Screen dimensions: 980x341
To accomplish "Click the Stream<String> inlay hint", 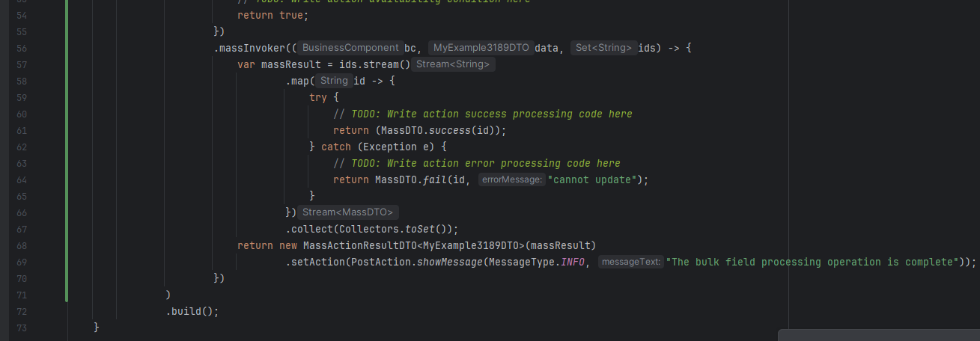I will coord(453,64).
